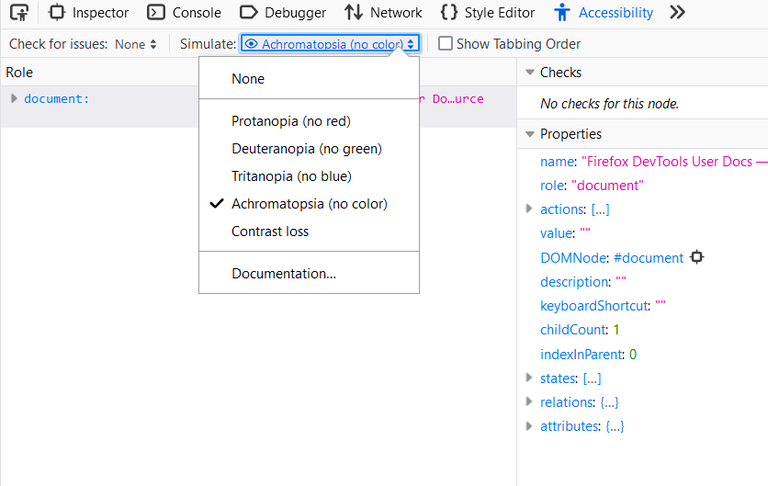Image resolution: width=768 pixels, height=486 pixels.
Task: Click the more tools chevron icon
Action: click(x=677, y=13)
